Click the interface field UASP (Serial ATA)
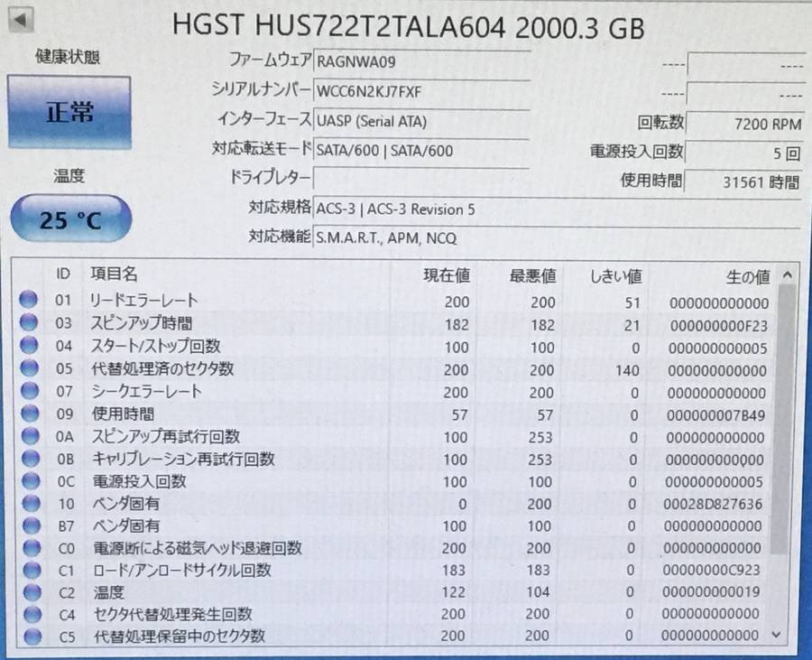Image resolution: width=812 pixels, height=660 pixels. point(421,121)
